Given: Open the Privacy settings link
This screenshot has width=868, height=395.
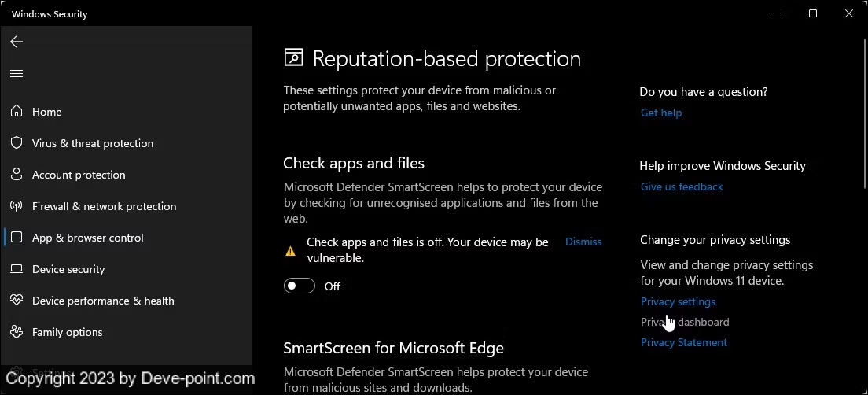Looking at the screenshot, I should tap(678, 302).
